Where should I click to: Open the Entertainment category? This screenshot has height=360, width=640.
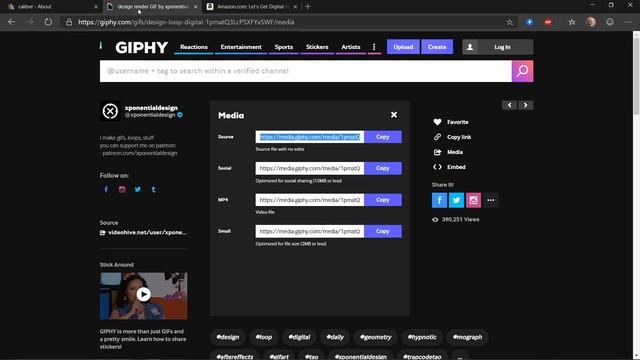pyautogui.click(x=241, y=47)
